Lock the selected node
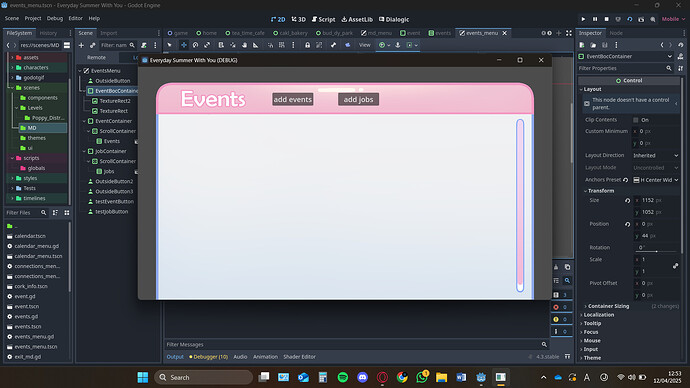The width and height of the screenshot is (690, 388). [307, 45]
